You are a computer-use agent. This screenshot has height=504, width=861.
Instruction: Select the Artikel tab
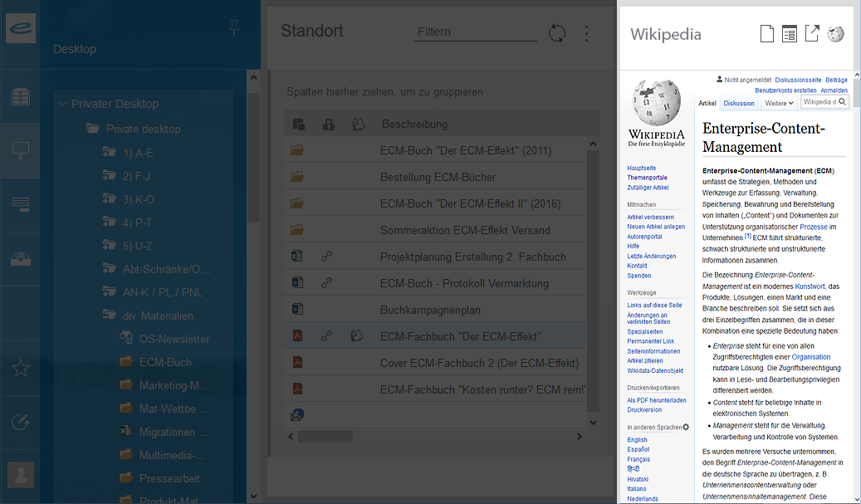click(x=707, y=103)
